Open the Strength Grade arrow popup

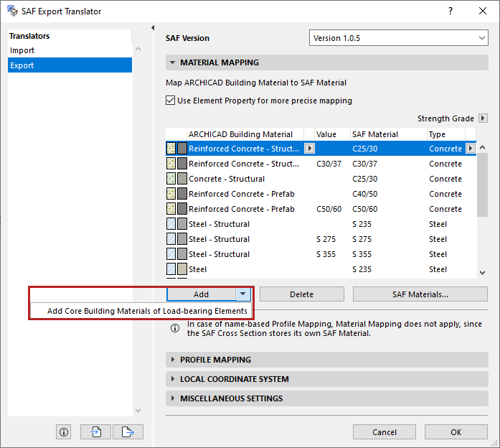point(483,118)
